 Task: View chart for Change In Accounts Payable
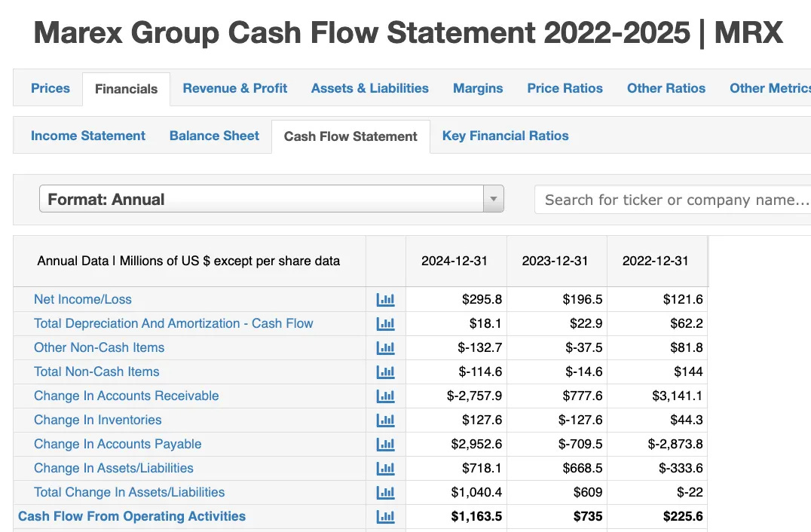pos(385,444)
